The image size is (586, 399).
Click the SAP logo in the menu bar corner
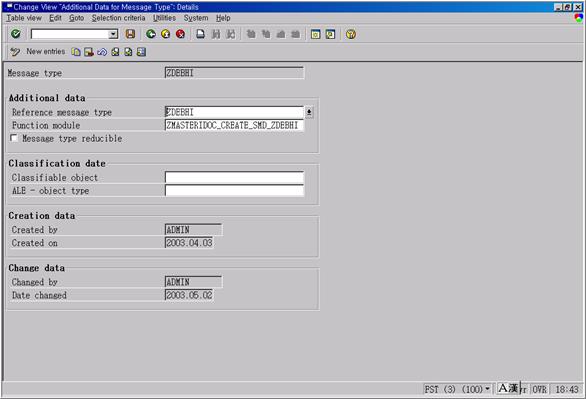579,18
